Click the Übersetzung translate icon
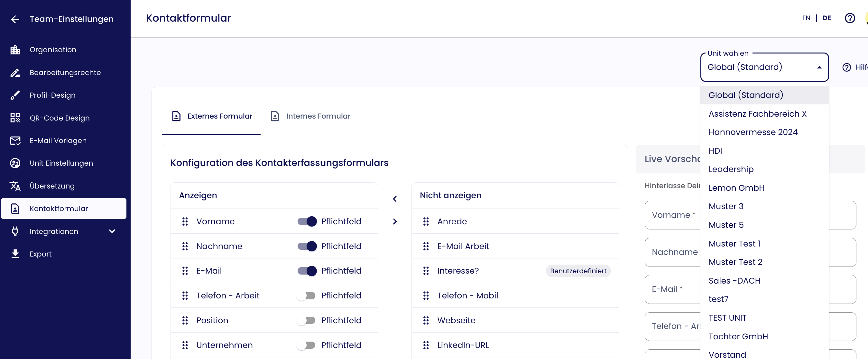 pyautogui.click(x=15, y=186)
